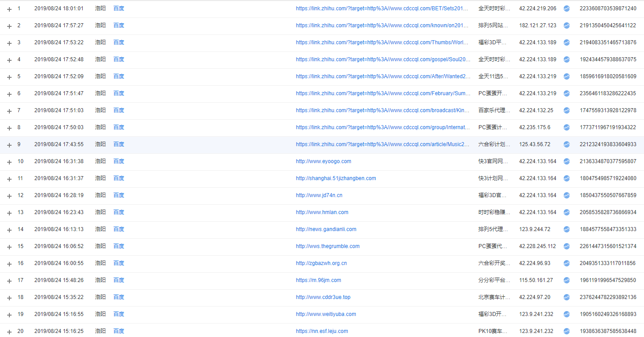The width and height of the screenshot is (644, 337).
Task: Open the www.eyoogo.com link
Action: click(x=323, y=161)
